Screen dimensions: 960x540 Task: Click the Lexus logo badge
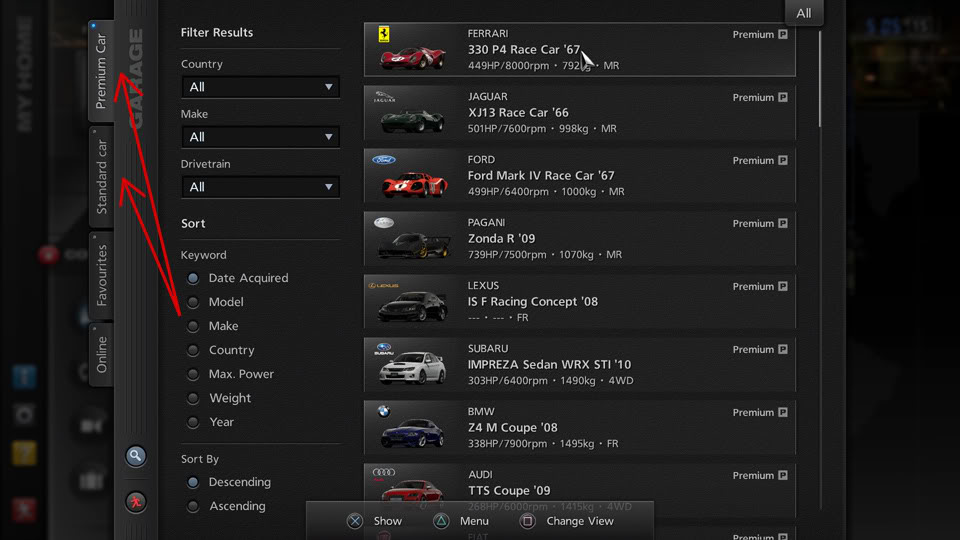tap(383, 285)
